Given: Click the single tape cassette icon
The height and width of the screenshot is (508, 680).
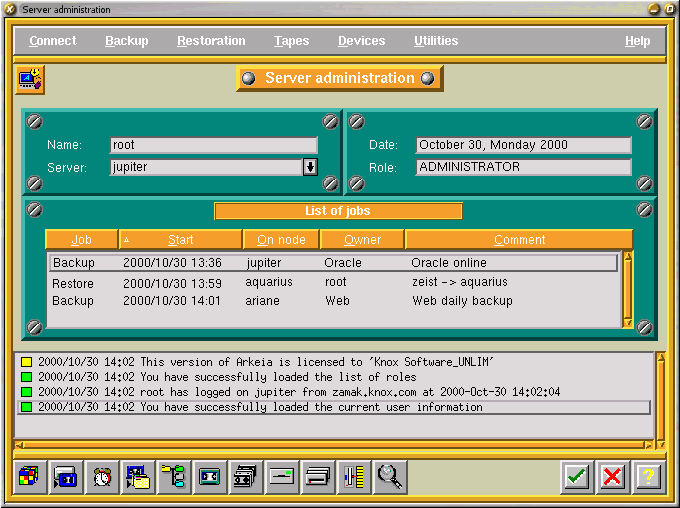Looking at the screenshot, I should point(210,477).
